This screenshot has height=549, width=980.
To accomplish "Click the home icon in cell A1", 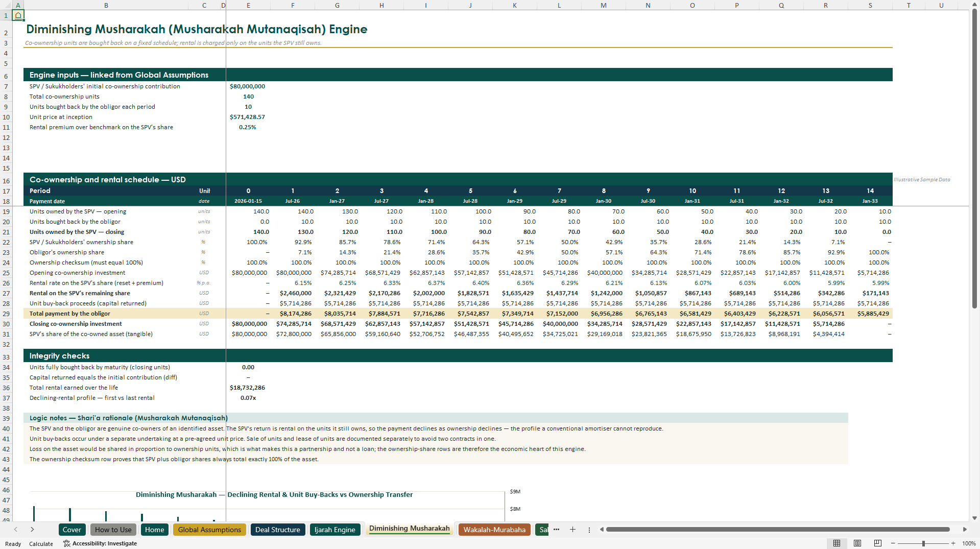I will pyautogui.click(x=18, y=15).
